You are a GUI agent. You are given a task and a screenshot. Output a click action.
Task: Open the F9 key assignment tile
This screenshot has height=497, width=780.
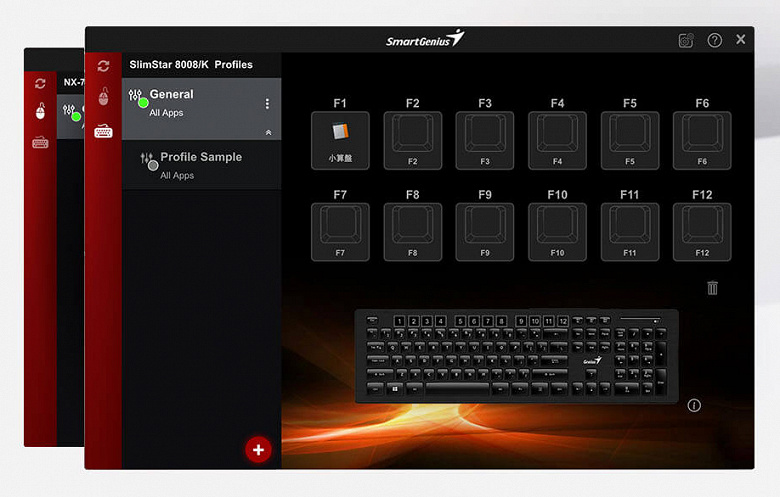485,232
